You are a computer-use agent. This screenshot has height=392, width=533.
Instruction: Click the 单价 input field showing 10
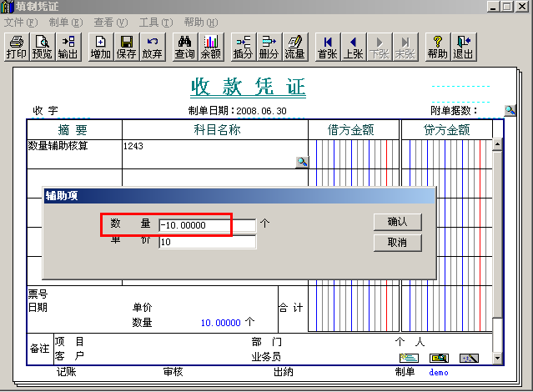click(x=208, y=242)
